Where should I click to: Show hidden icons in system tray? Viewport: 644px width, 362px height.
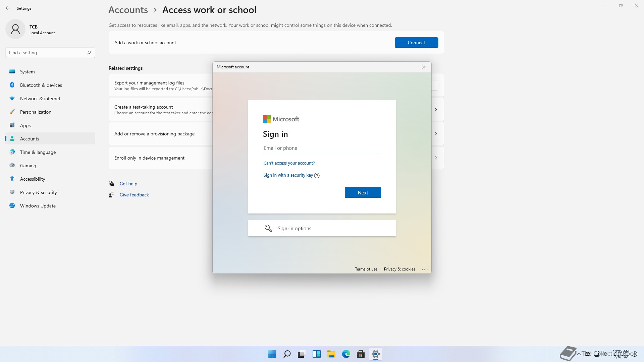point(579,354)
